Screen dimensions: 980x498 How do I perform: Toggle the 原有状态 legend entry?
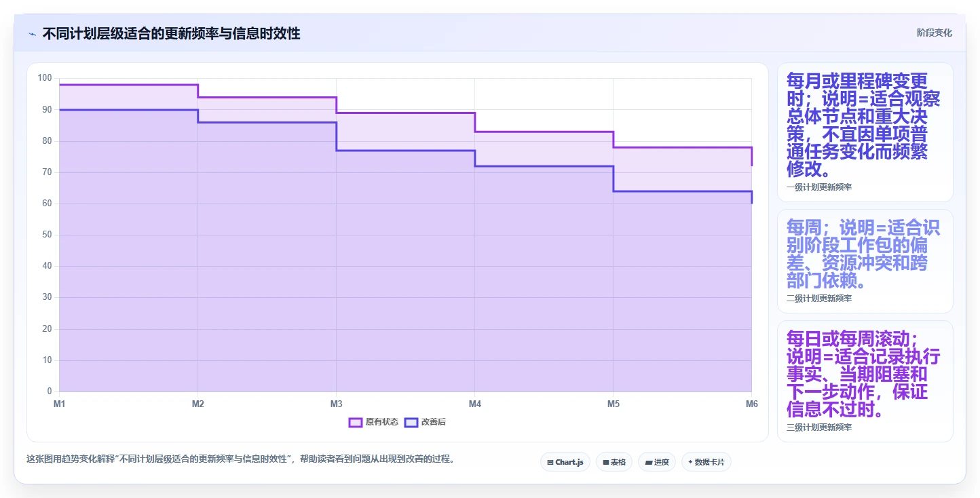[x=373, y=422]
